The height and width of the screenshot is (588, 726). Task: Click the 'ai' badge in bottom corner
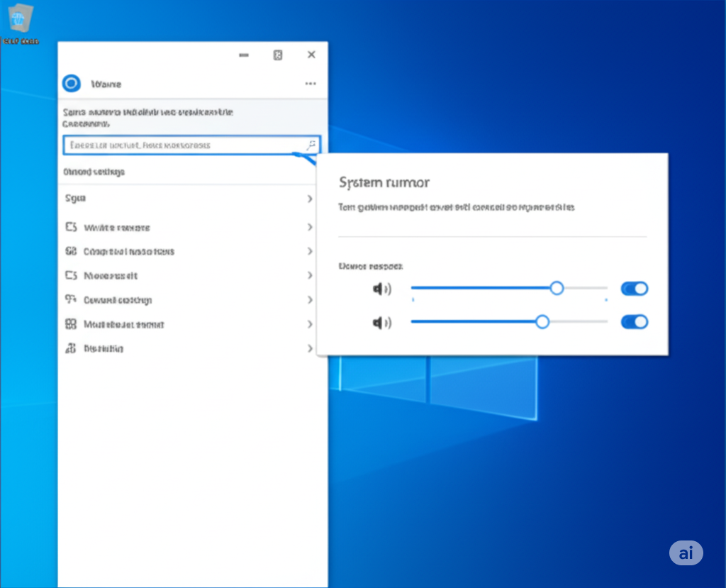pos(686,553)
